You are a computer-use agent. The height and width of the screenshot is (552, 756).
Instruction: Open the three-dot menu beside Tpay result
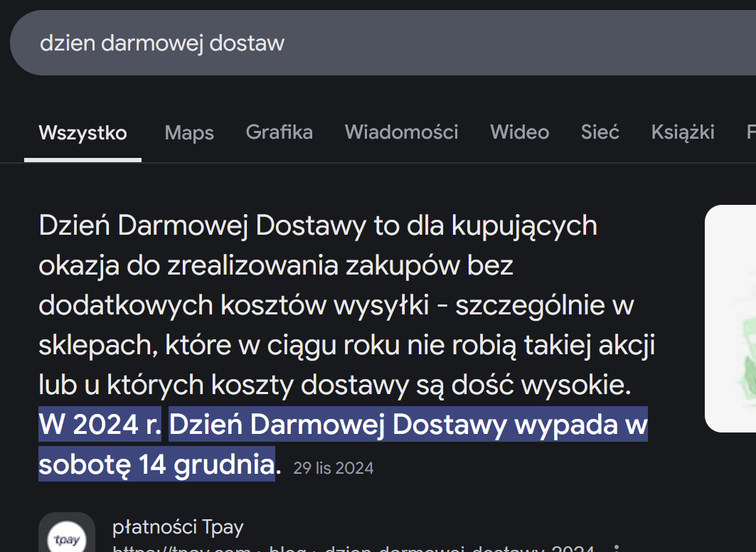[x=616, y=548]
